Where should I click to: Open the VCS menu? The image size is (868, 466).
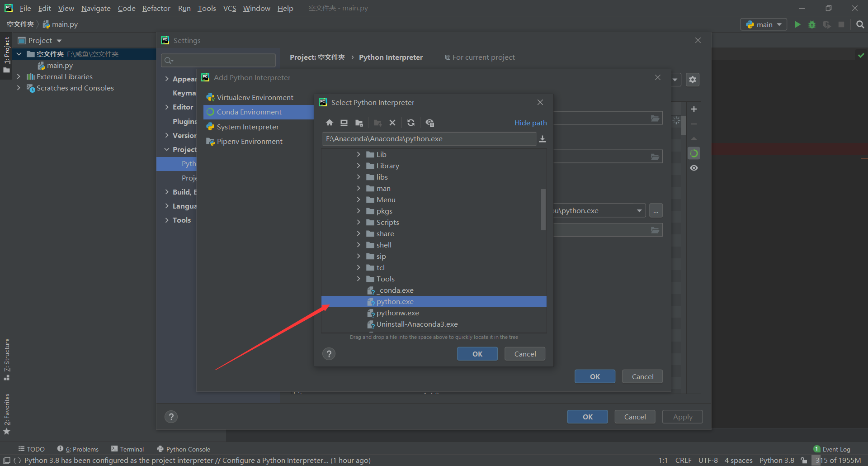tap(230, 8)
